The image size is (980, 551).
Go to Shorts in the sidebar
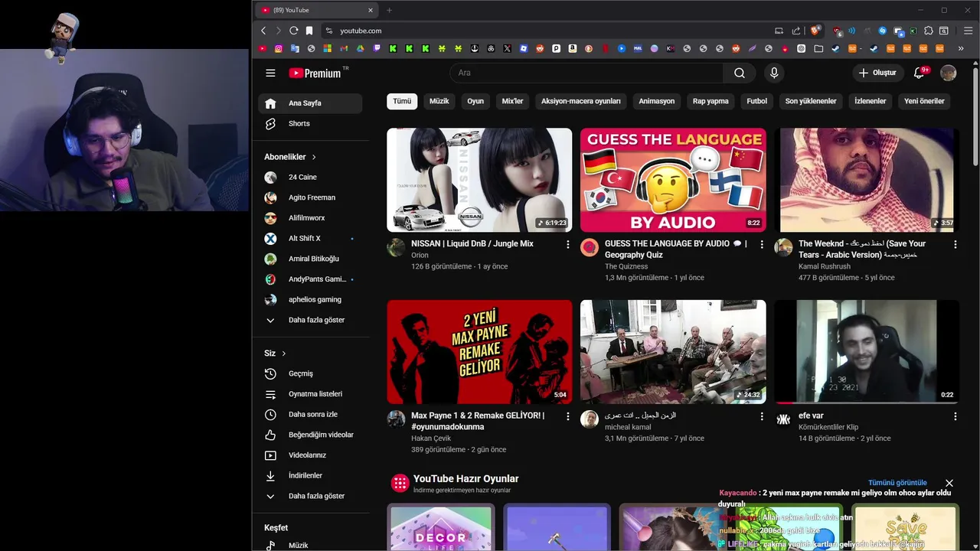(x=310, y=123)
